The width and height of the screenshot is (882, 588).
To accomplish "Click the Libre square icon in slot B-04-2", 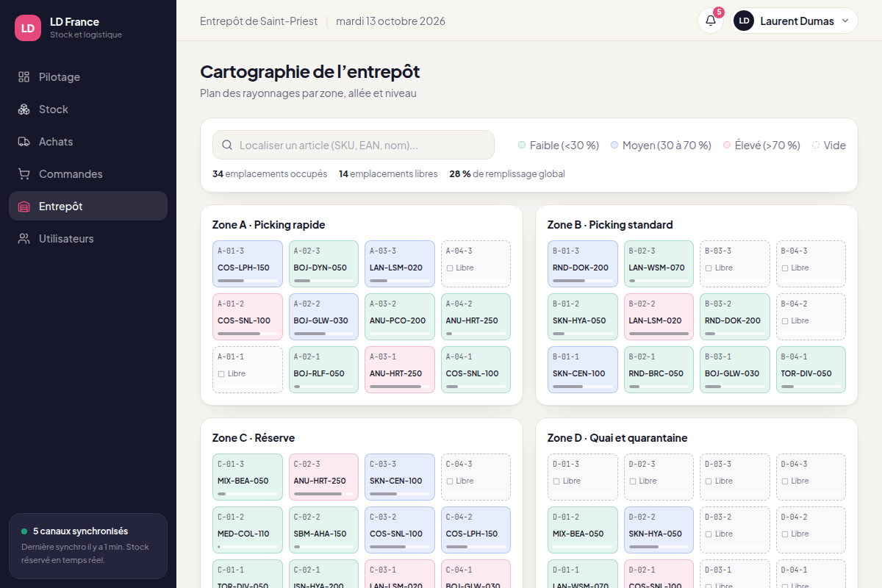I will pos(785,321).
